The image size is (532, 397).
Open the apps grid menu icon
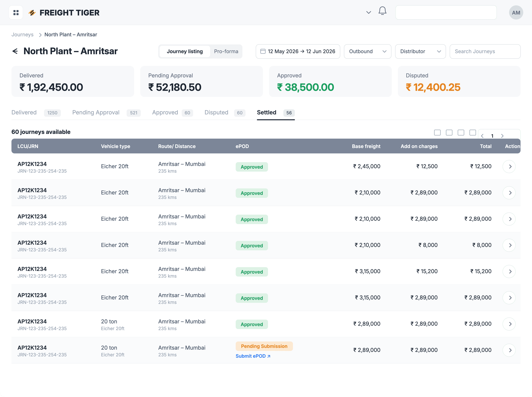[x=16, y=13]
